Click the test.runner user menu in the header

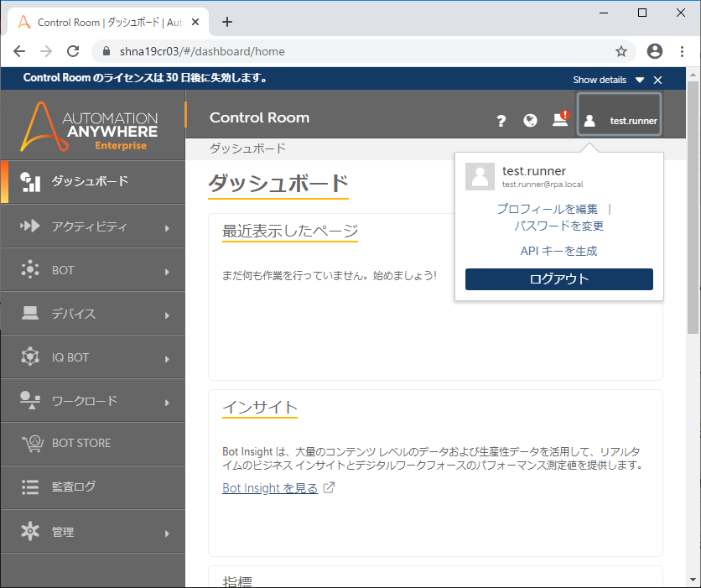[619, 114]
